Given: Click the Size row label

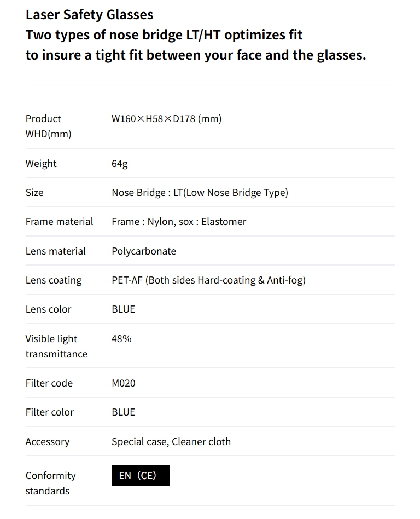Looking at the screenshot, I should tap(34, 192).
